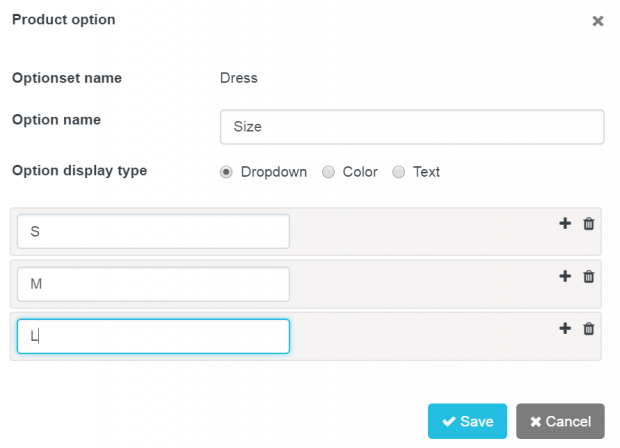
Task: Click the Option display type label
Action: click(x=79, y=171)
